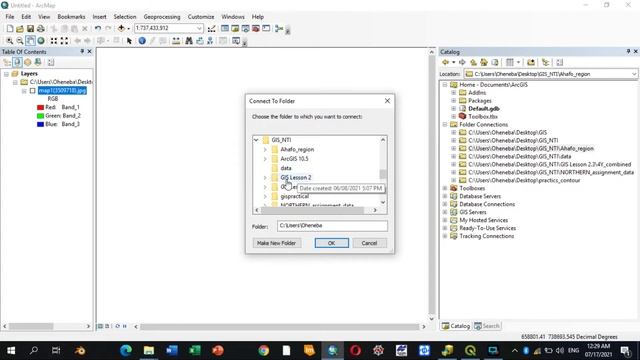Viewport: 640px width, 360px height.
Task: Open map document folder icon
Action: (20, 29)
